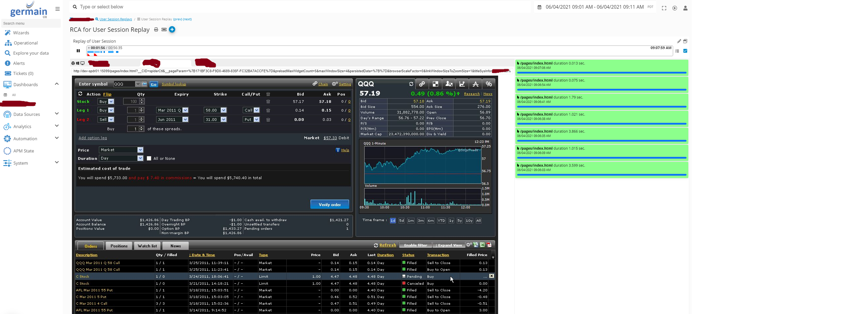Open the Alerts menu item
This screenshot has height=314, width=868.
coord(19,63)
